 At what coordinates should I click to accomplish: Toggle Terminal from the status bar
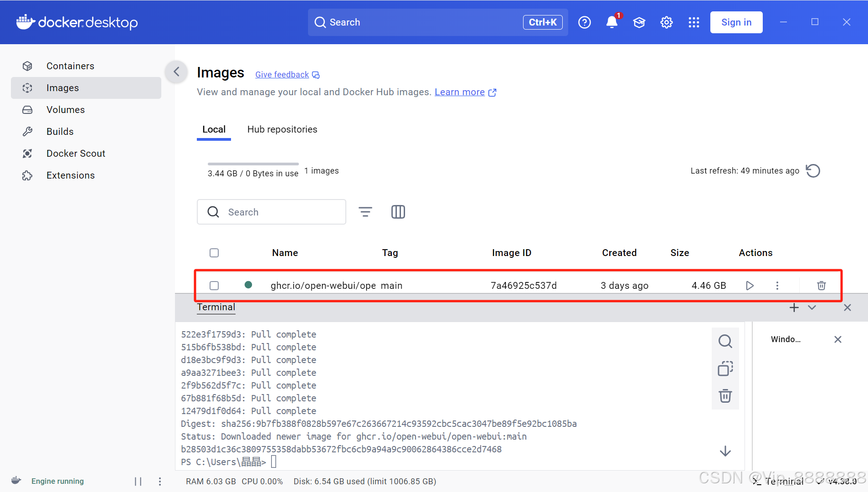click(778, 482)
